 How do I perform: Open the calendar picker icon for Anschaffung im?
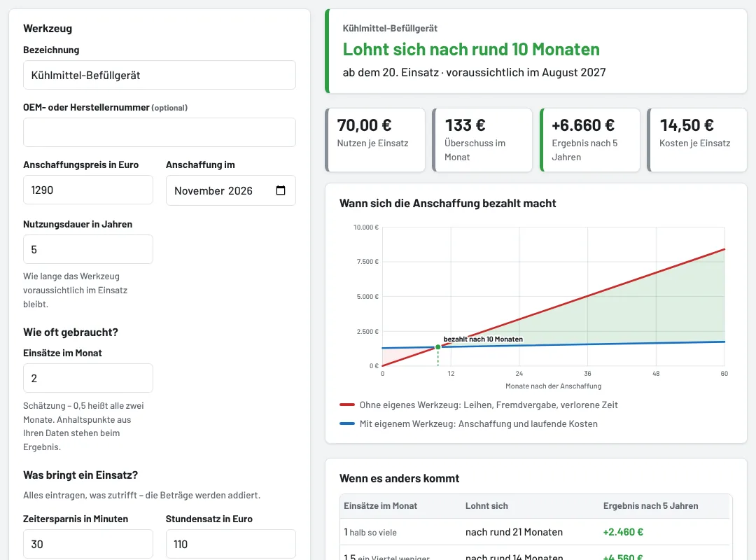(x=281, y=190)
